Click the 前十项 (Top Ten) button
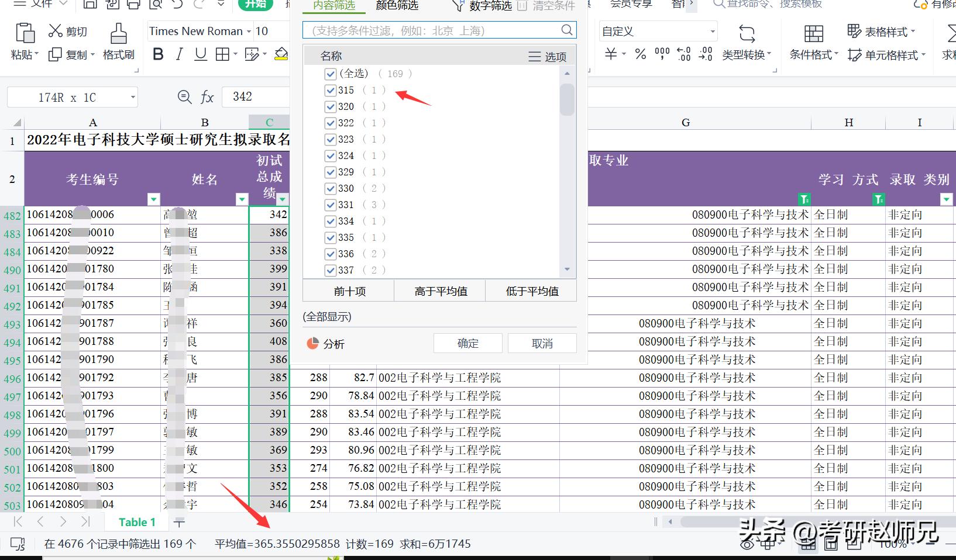The width and height of the screenshot is (956, 560). coord(348,291)
